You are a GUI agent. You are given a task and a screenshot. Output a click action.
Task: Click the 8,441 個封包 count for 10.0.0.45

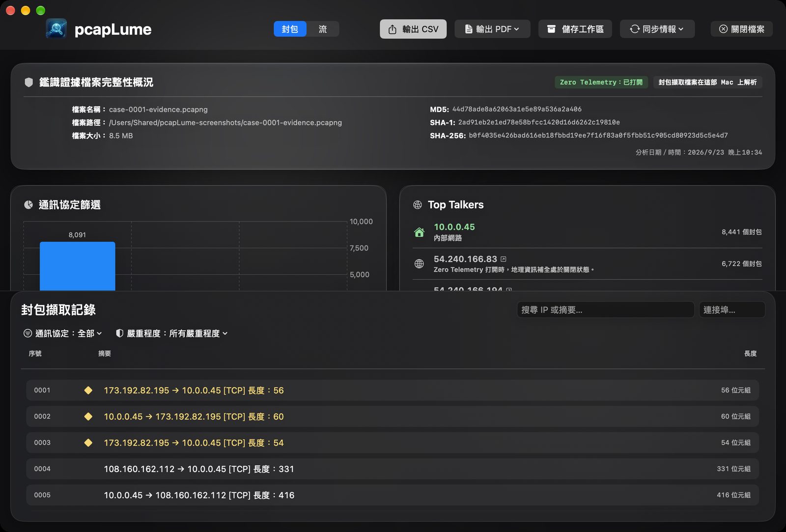click(741, 232)
